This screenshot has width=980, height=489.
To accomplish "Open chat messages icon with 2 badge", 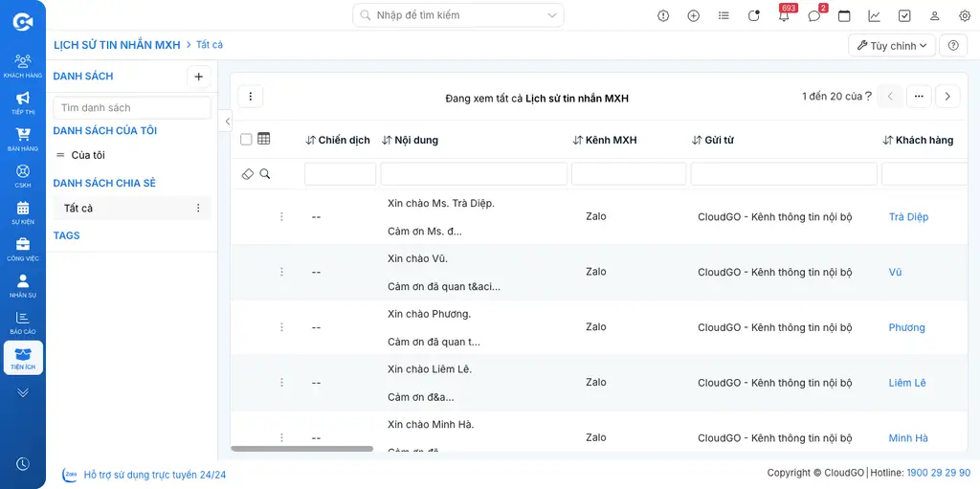I will pos(814,15).
